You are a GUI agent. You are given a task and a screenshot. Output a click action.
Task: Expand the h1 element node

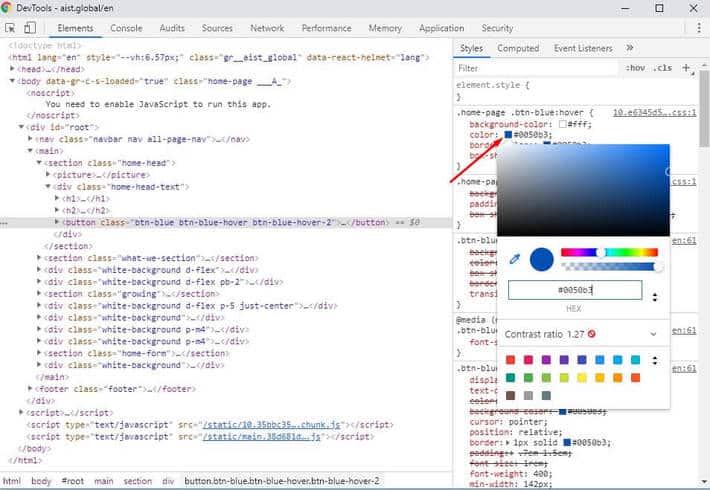tap(57, 198)
